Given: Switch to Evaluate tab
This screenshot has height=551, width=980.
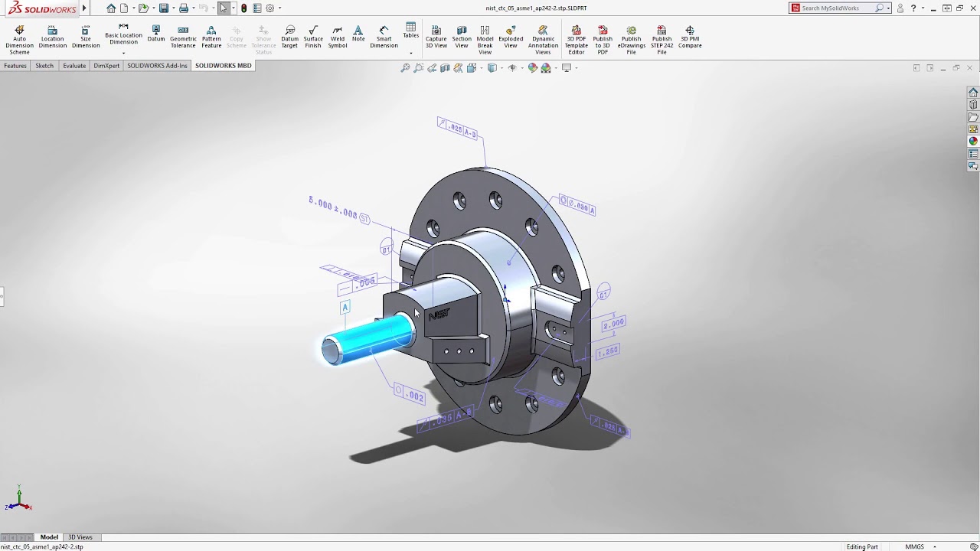Looking at the screenshot, I should tap(74, 66).
